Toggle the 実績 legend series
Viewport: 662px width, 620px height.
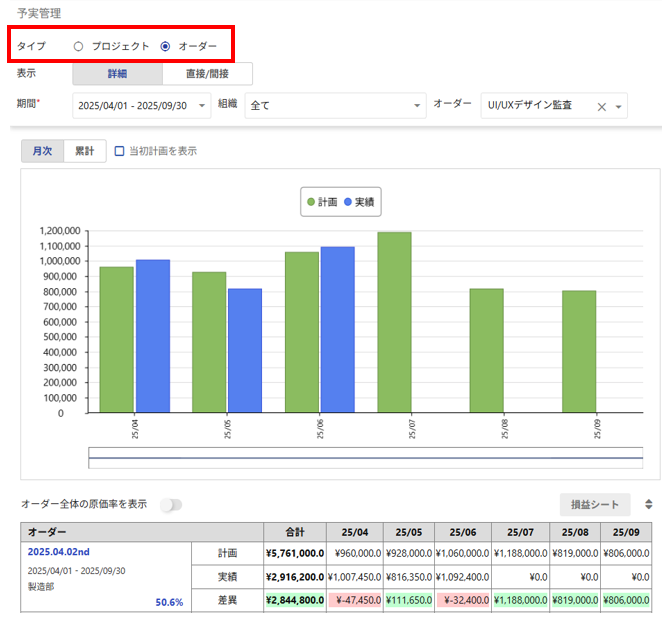click(359, 202)
